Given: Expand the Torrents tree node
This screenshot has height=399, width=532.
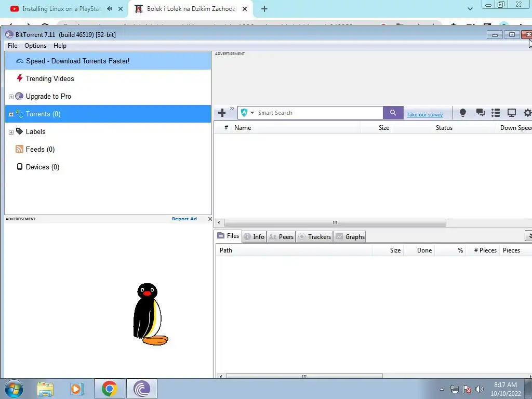Looking at the screenshot, I should click(11, 114).
